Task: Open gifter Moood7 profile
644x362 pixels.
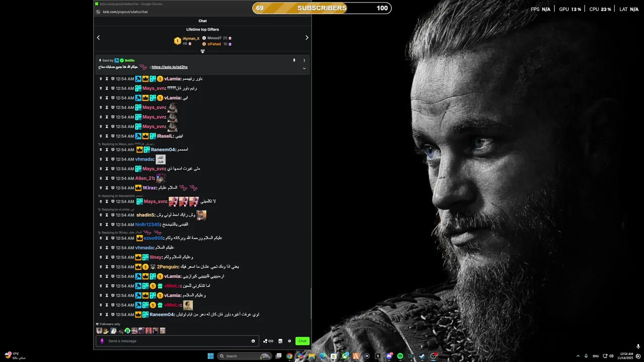Action: (x=214, y=38)
